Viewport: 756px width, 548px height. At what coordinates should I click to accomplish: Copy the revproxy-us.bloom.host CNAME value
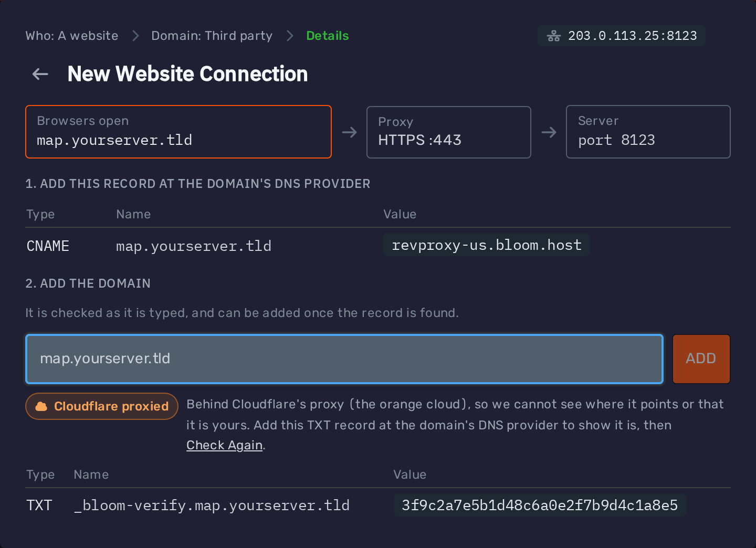click(487, 245)
